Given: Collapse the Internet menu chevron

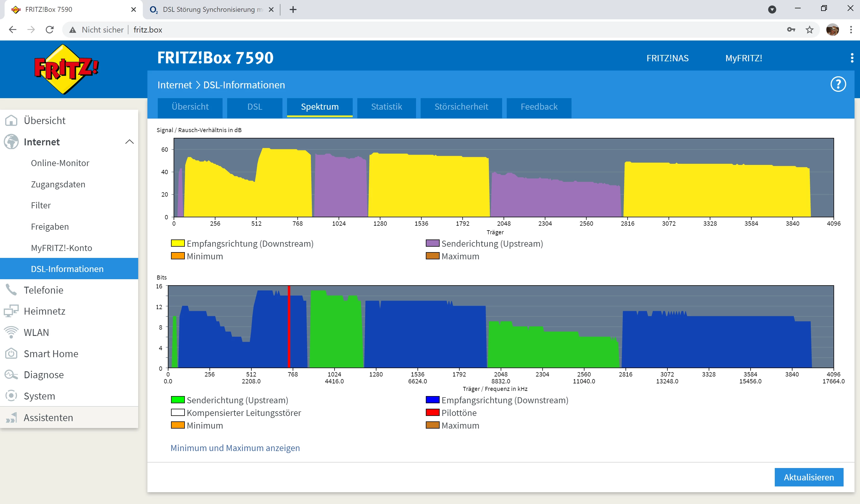Looking at the screenshot, I should pyautogui.click(x=129, y=142).
